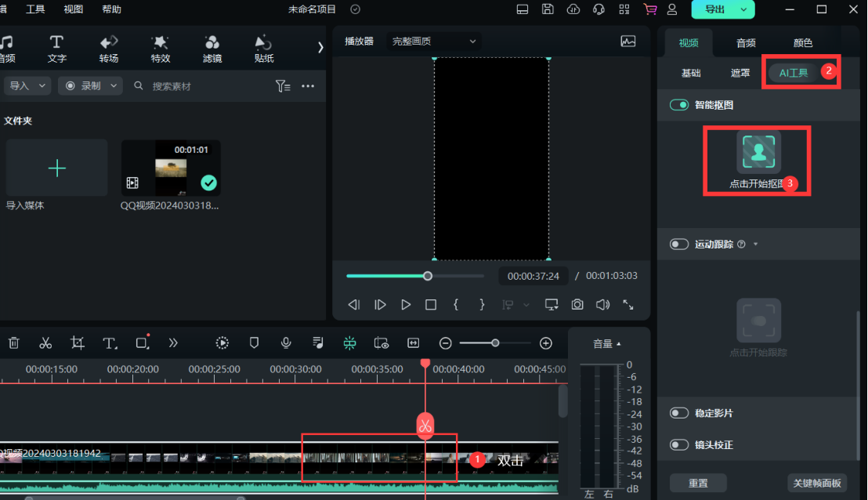
Task: Open the Filters (滤镜) panel
Action: [212, 49]
